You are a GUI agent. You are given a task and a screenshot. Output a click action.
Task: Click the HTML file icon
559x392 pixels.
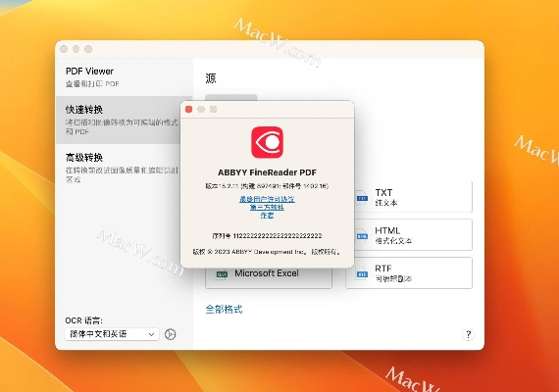click(362, 236)
